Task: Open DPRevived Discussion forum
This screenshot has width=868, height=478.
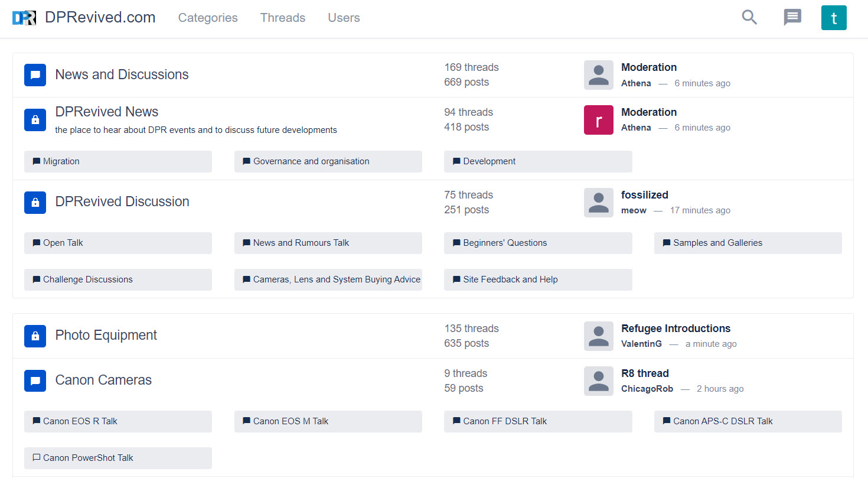Action: [x=122, y=201]
